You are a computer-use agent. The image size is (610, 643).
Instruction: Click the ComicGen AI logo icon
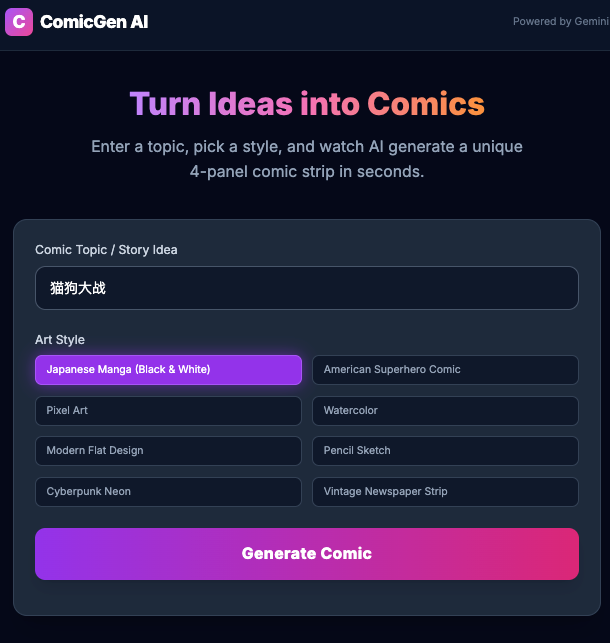(19, 21)
